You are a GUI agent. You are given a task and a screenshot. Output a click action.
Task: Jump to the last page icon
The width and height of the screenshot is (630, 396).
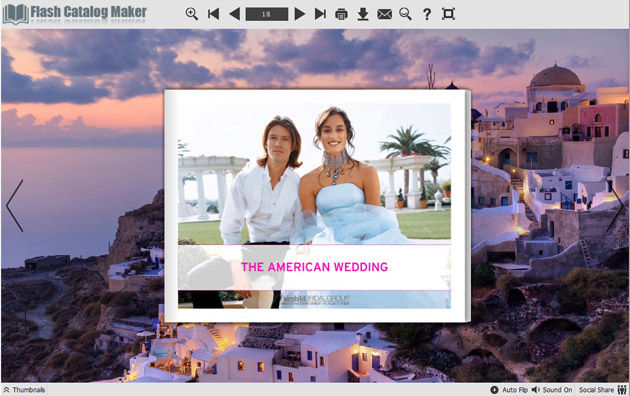pyautogui.click(x=320, y=14)
